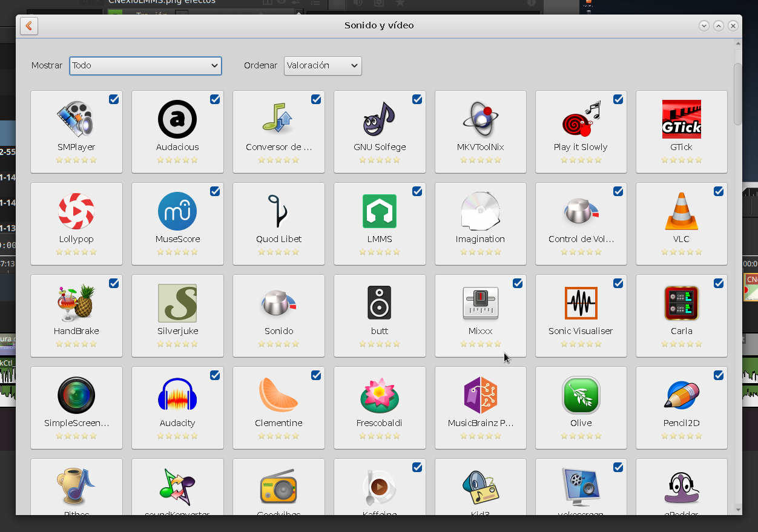The height and width of the screenshot is (532, 758).
Task: Select the MKVToolNix application tile
Action: click(481, 132)
